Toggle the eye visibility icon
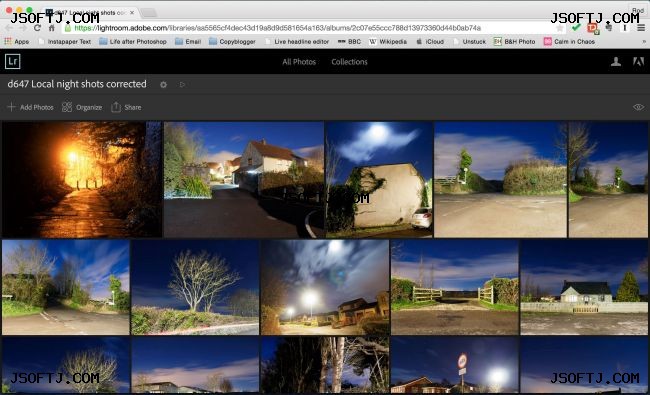Image resolution: width=650 pixels, height=395 pixels. coord(638,107)
